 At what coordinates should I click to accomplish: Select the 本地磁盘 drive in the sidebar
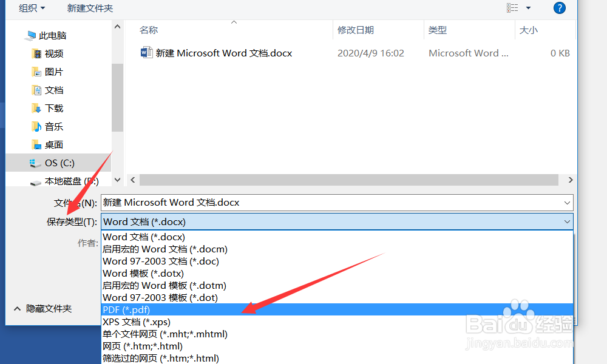(x=71, y=181)
